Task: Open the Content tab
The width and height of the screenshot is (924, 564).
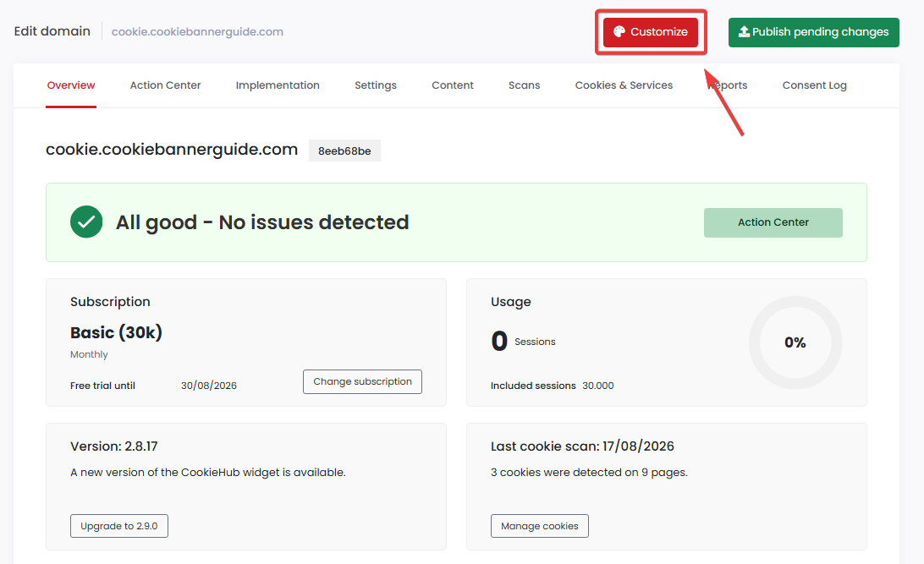Action: [x=453, y=85]
